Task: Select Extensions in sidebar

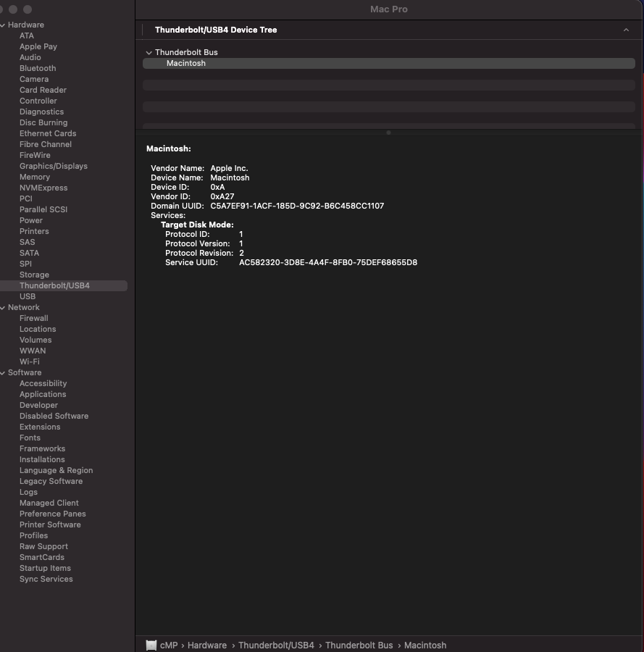Action: (x=40, y=427)
